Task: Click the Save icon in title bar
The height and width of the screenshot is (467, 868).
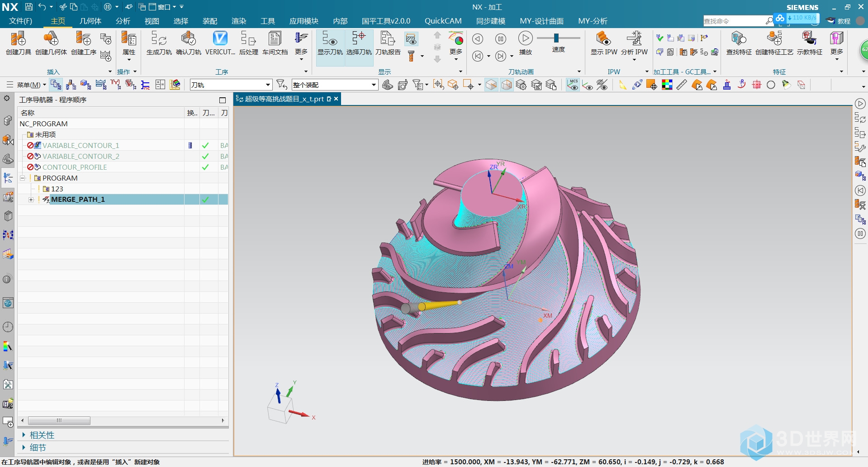Action: click(29, 7)
